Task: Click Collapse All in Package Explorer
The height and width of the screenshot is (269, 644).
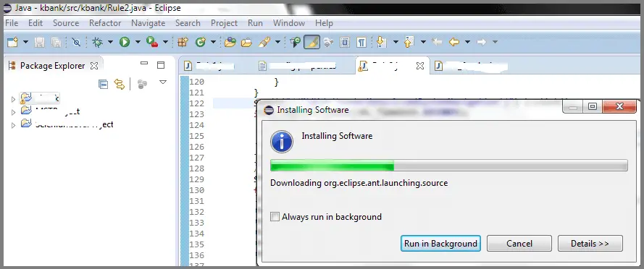Action: [104, 85]
